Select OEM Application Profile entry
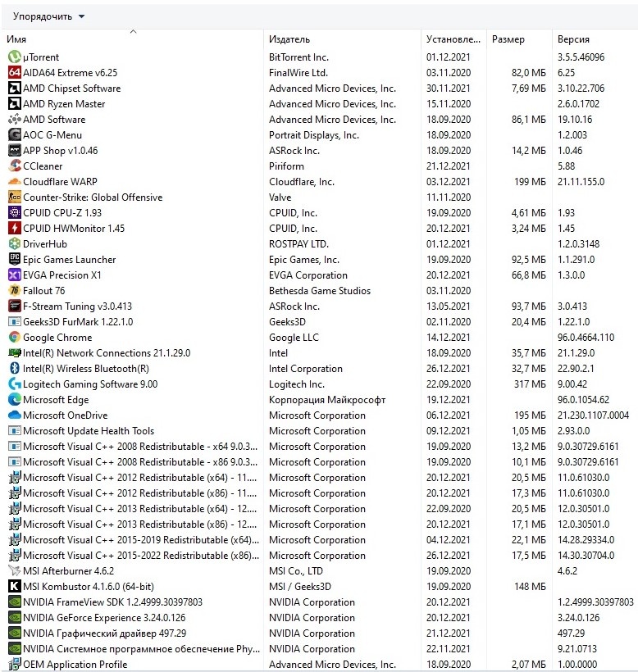 pos(320,665)
